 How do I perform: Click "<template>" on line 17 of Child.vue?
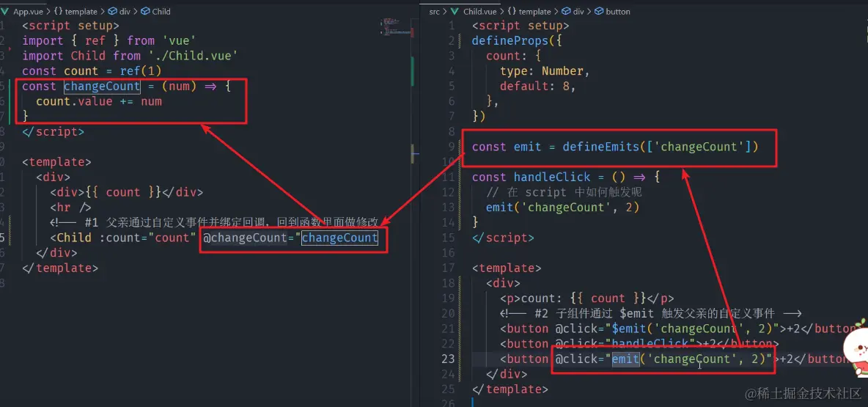pos(507,268)
